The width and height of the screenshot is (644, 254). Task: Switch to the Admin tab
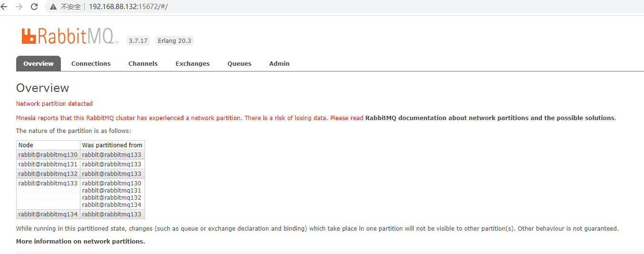click(x=279, y=63)
